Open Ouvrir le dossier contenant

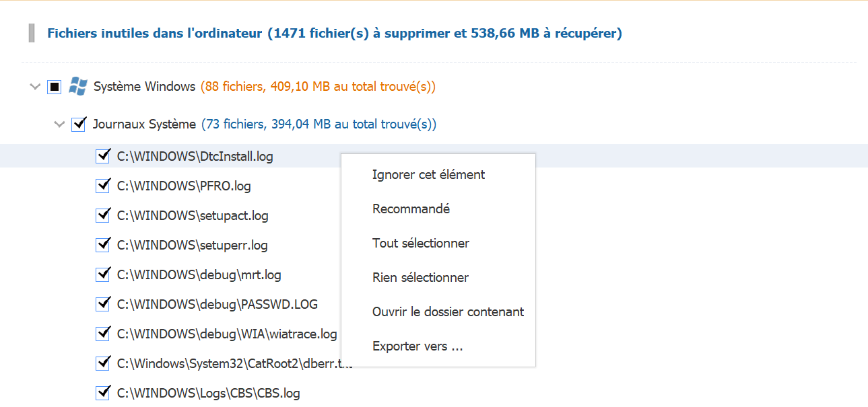448,311
